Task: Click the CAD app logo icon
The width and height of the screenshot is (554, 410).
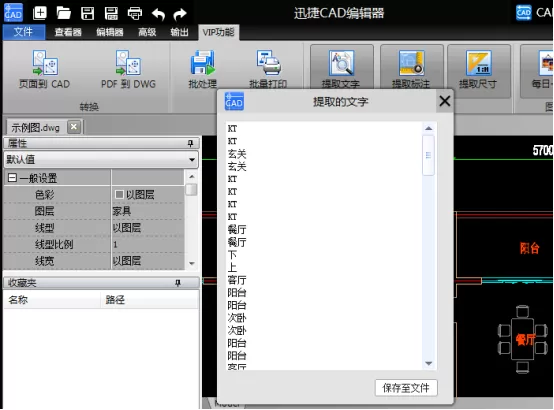Action: (13, 12)
